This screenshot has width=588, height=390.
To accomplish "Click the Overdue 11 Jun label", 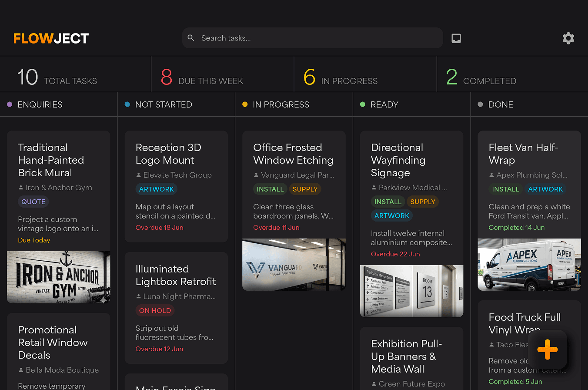I will (276, 228).
